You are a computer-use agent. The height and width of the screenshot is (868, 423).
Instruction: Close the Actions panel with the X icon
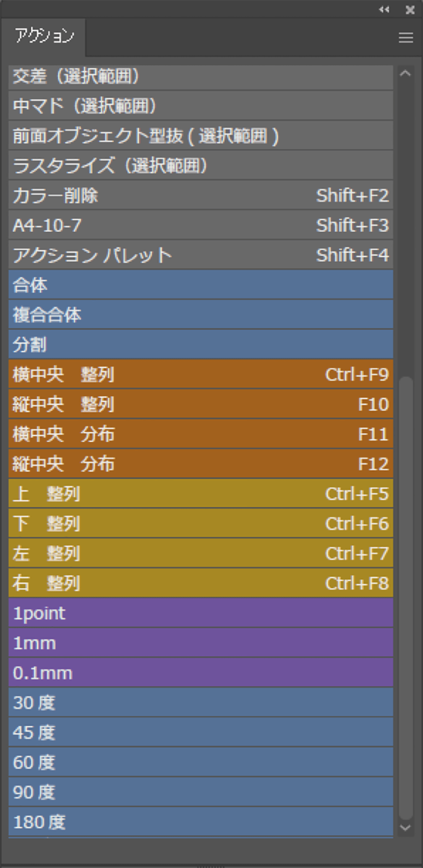point(410,9)
